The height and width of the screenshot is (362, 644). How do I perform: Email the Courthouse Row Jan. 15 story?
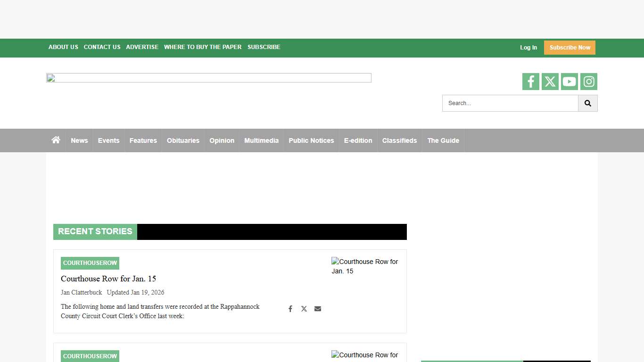pos(318,309)
